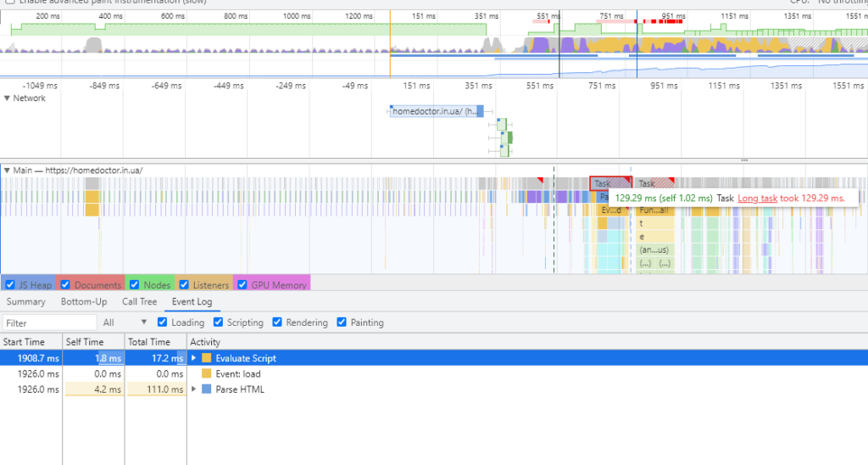Toggle the Documents checkbox
The image size is (868, 465).
[x=65, y=285]
